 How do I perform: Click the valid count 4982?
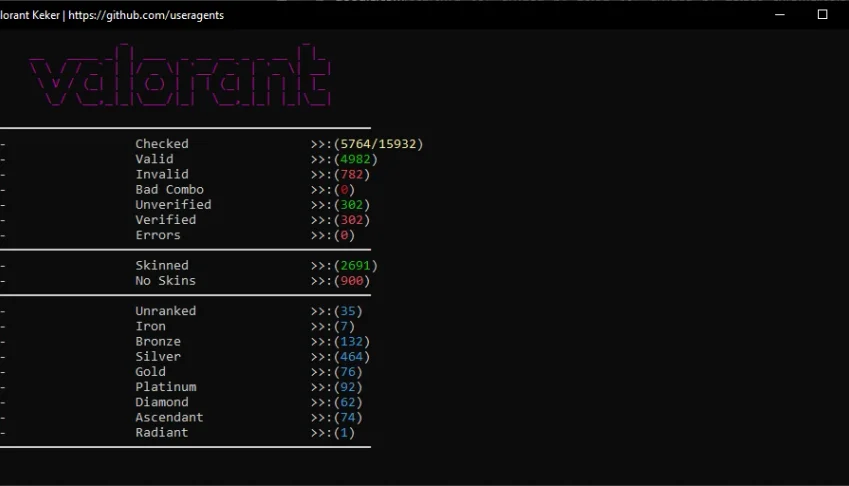(x=355, y=159)
